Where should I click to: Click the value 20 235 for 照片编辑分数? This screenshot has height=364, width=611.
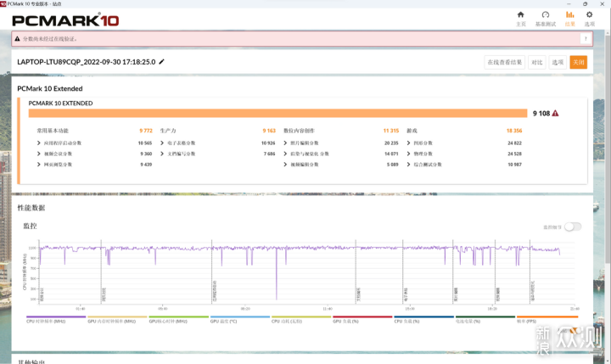point(391,143)
